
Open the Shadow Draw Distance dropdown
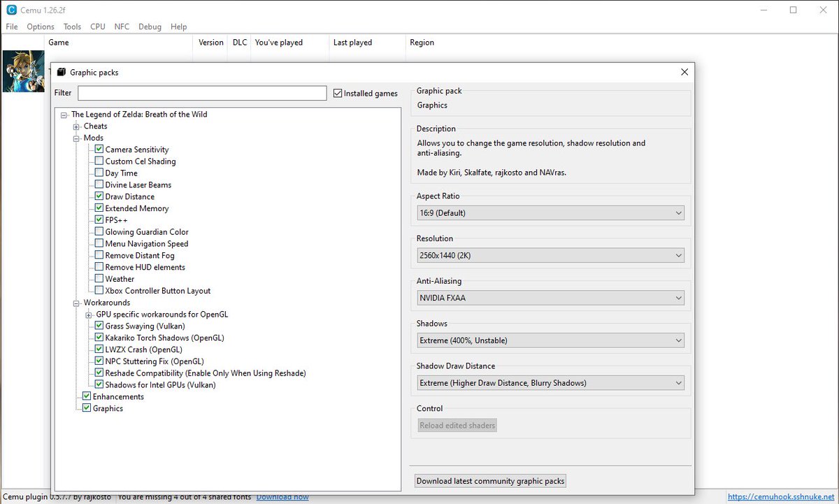pyautogui.click(x=550, y=383)
